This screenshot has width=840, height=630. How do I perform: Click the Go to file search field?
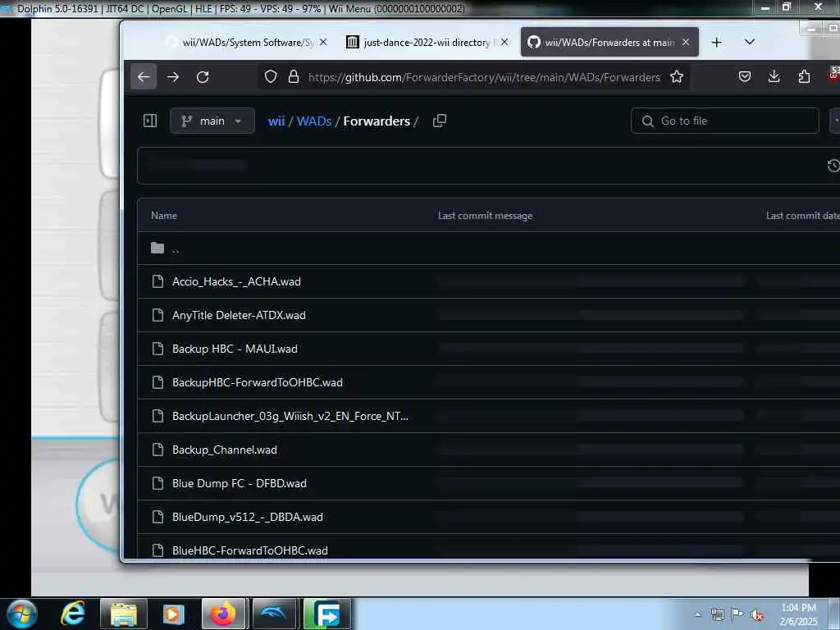[x=725, y=121]
